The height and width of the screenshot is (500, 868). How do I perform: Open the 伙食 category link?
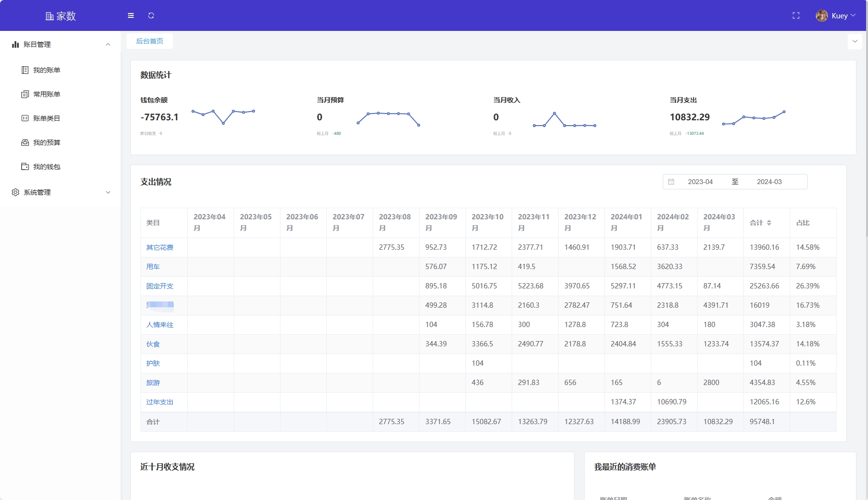[x=153, y=344]
